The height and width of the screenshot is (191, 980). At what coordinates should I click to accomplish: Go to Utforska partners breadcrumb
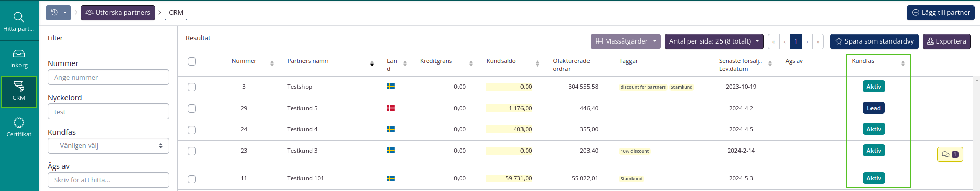(118, 12)
